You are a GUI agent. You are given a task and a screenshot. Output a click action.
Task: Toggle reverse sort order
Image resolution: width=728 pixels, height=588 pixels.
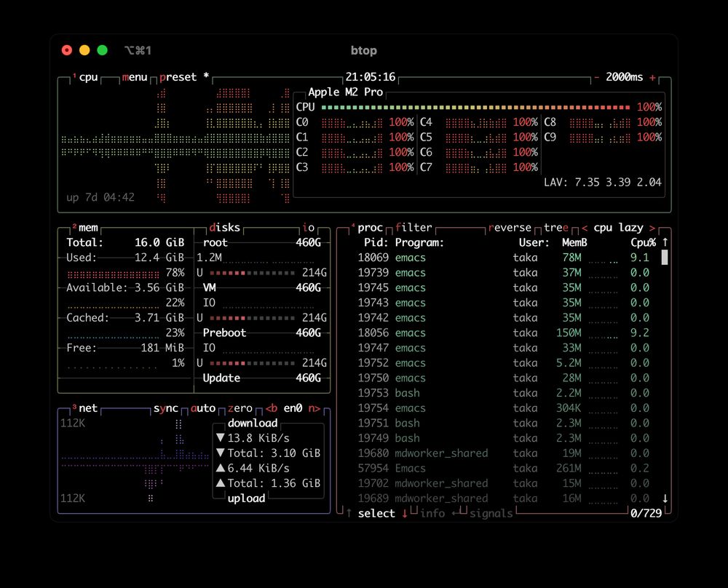tap(510, 227)
